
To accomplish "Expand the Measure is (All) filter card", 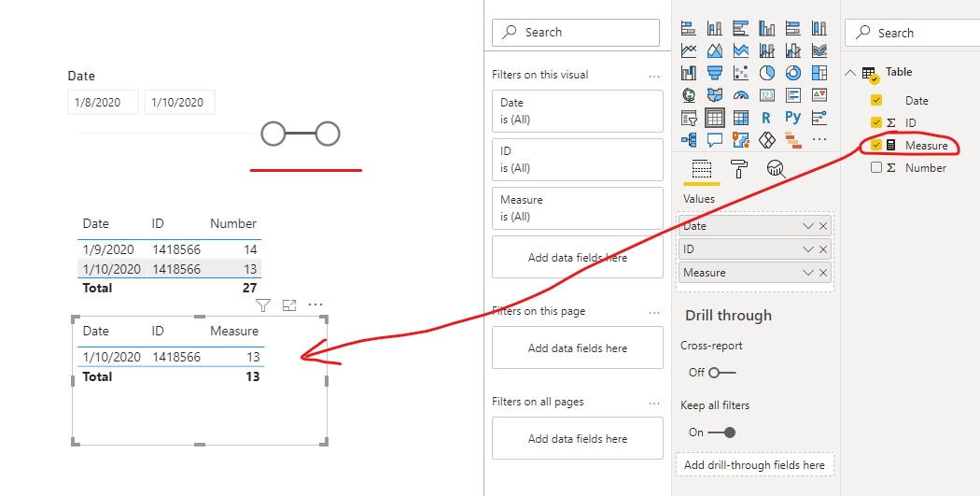I will coord(578,207).
